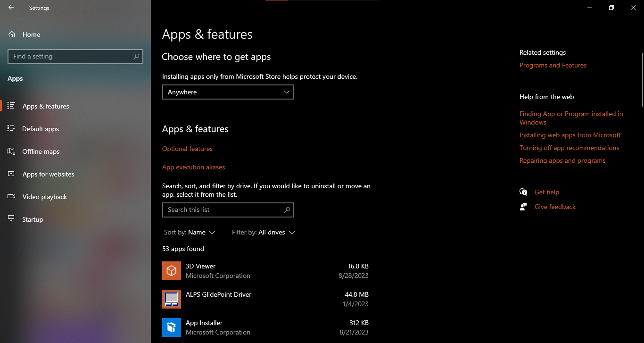Open Repairing apps and programs help link
This screenshot has height=343, width=644.
click(x=562, y=160)
